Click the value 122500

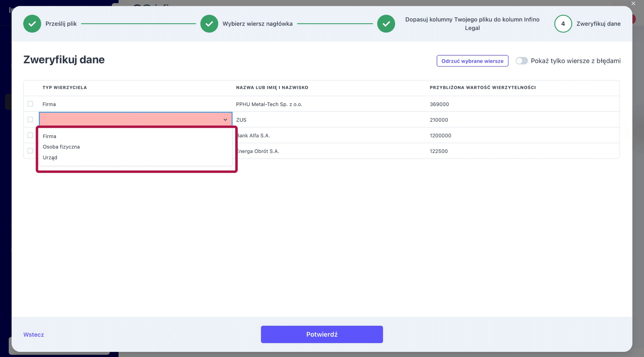[x=439, y=151]
